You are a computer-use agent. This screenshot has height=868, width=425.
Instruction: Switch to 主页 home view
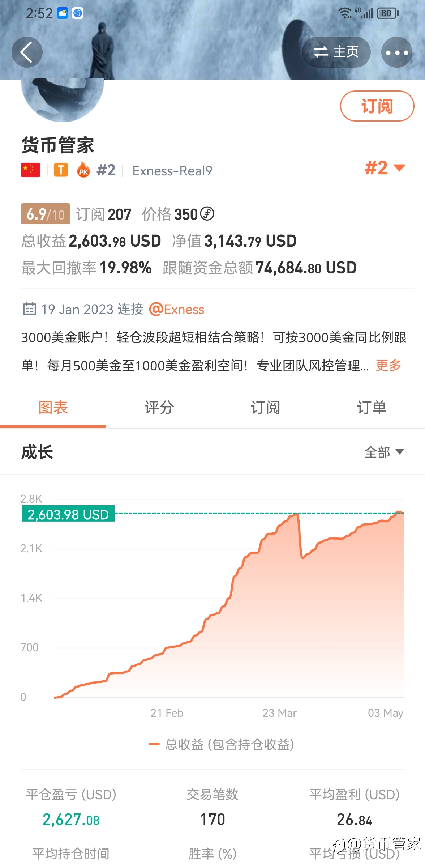click(x=336, y=52)
